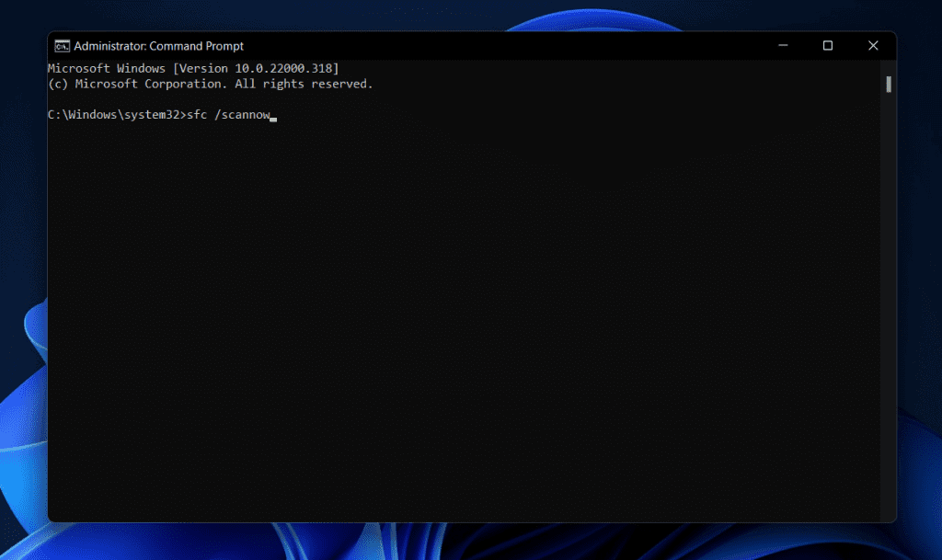
Task: Maximize the Command Prompt window
Action: coord(827,46)
